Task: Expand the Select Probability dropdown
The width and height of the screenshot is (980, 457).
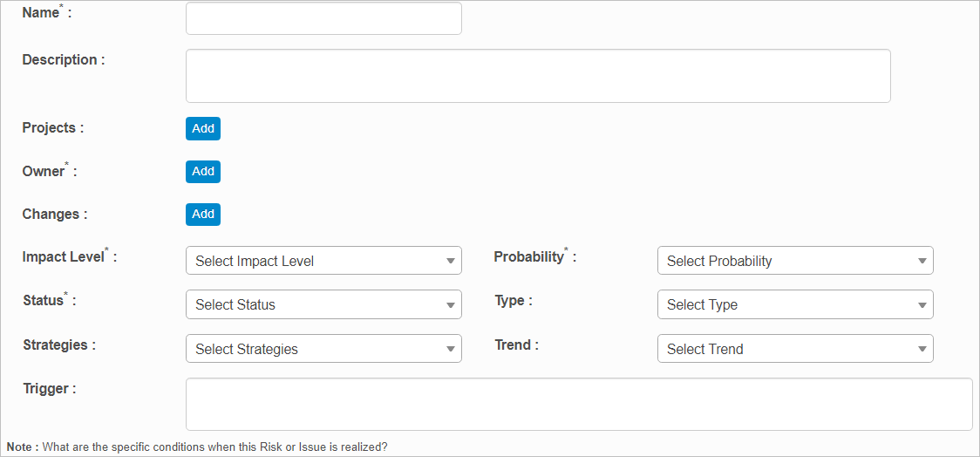Action: pos(795,261)
